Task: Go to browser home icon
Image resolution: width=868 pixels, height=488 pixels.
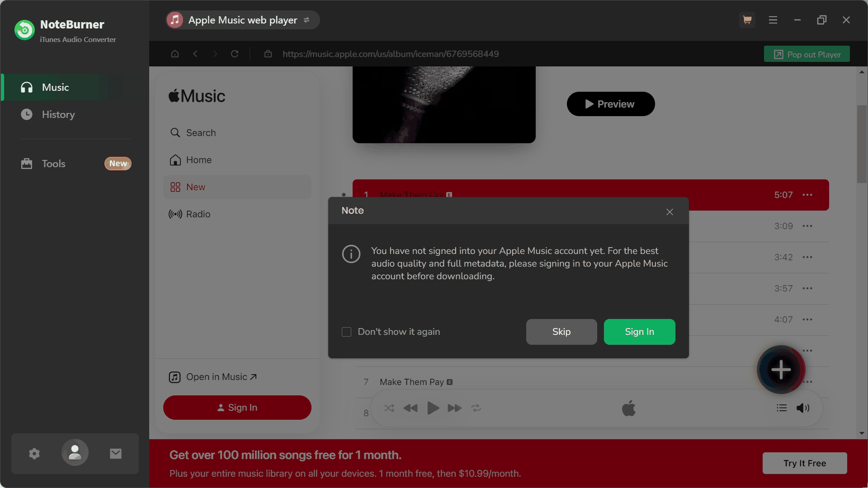Action: coord(175,54)
